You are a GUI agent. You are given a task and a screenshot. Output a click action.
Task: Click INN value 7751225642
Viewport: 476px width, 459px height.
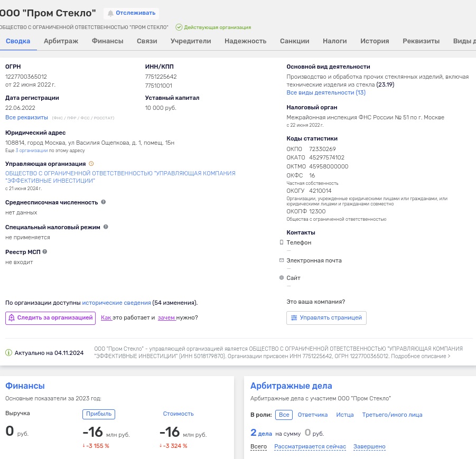(x=161, y=77)
